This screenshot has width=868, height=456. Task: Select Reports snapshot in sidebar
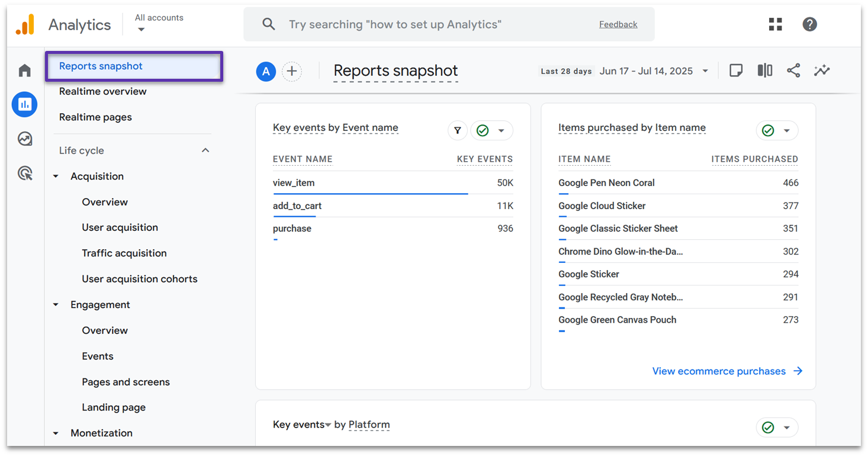[x=134, y=66]
